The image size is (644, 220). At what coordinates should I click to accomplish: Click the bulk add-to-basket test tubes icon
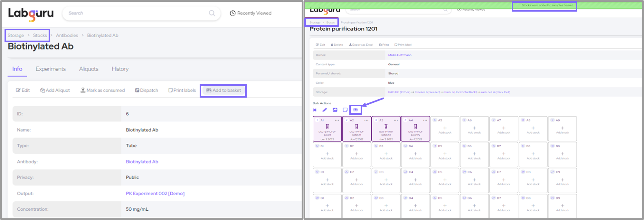[355, 110]
